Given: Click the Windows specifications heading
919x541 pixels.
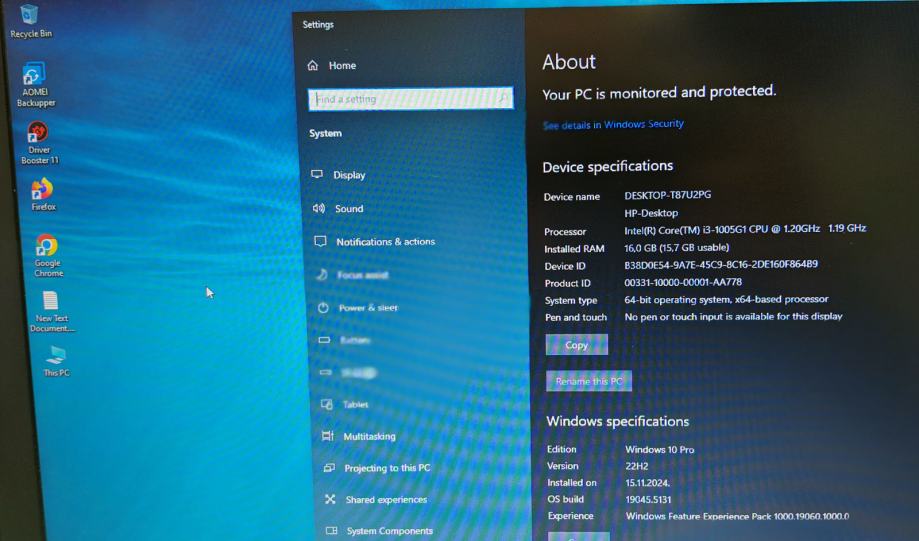Looking at the screenshot, I should point(618,421).
